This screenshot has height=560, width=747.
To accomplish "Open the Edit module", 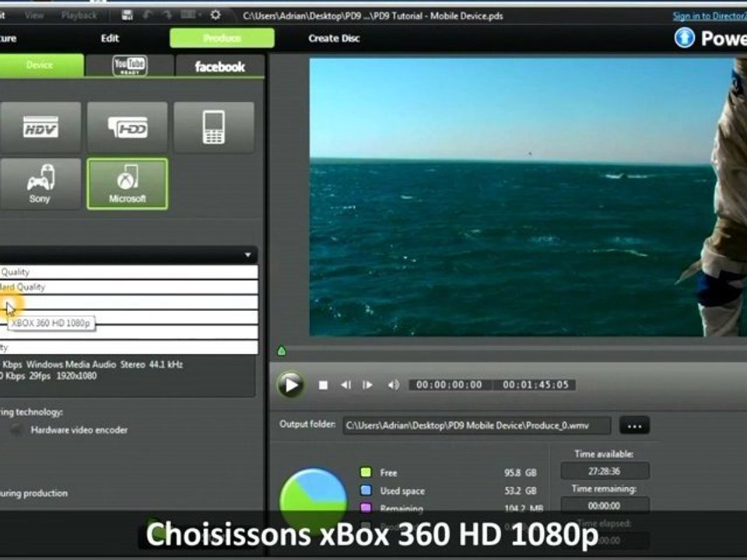I will (x=110, y=38).
